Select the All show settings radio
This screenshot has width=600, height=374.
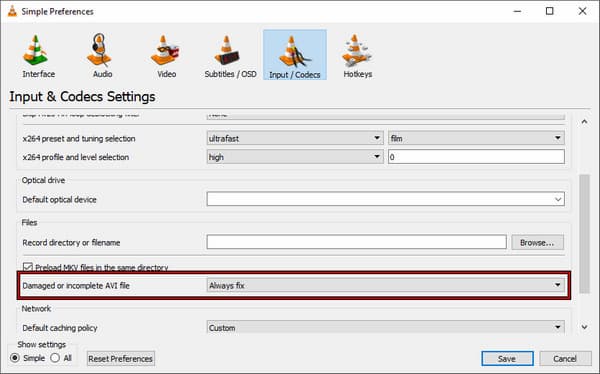click(55, 358)
